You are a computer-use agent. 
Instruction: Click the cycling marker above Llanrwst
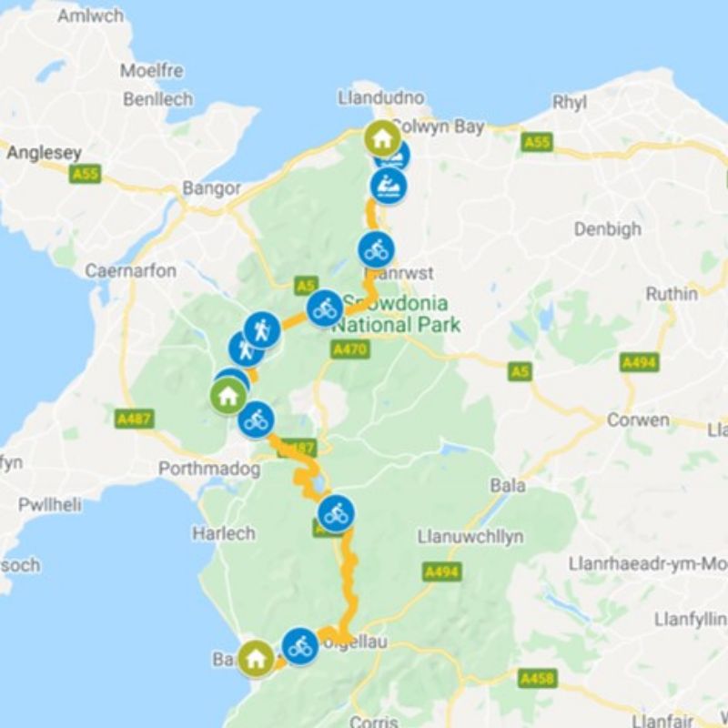[377, 249]
